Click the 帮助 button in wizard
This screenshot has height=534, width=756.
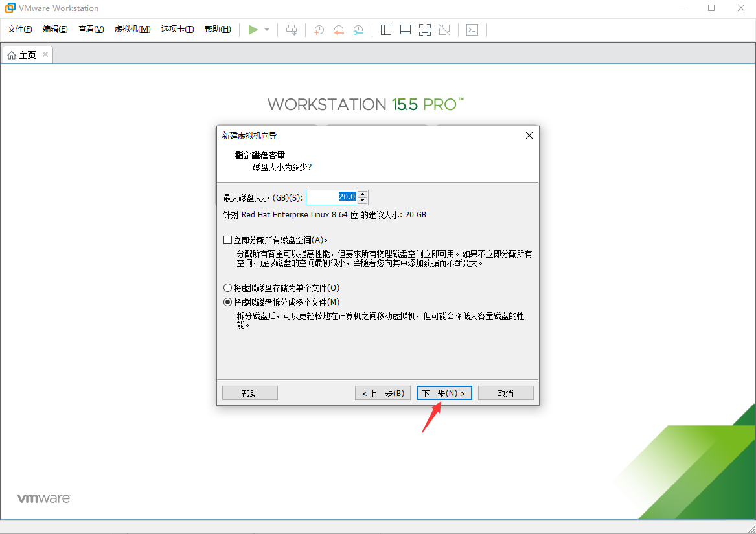[x=250, y=394]
